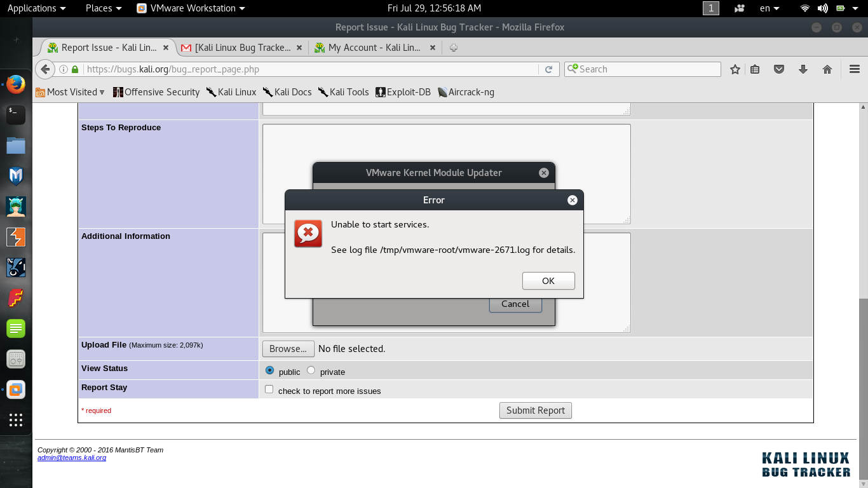
Task: Select the private view status radio
Action: point(311,370)
